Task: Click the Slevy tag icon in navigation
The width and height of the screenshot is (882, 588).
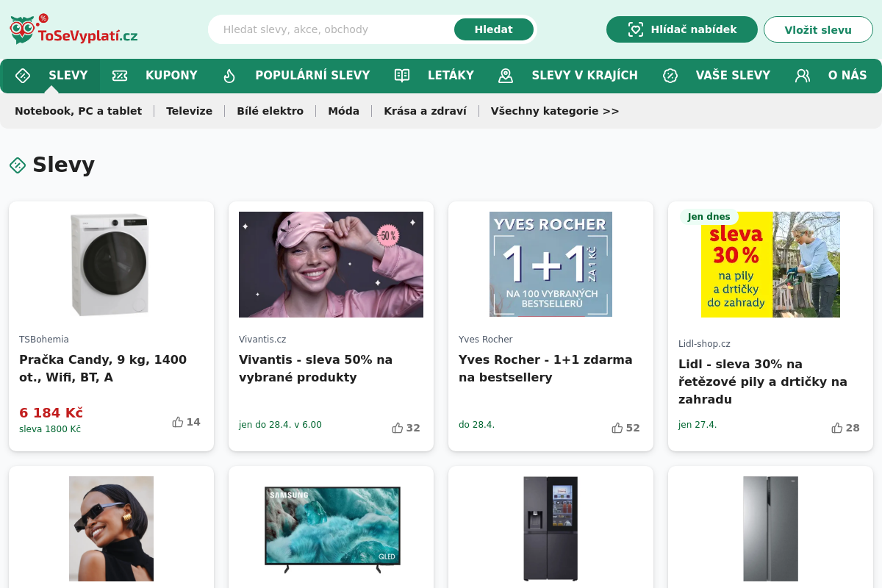Action: [23, 76]
